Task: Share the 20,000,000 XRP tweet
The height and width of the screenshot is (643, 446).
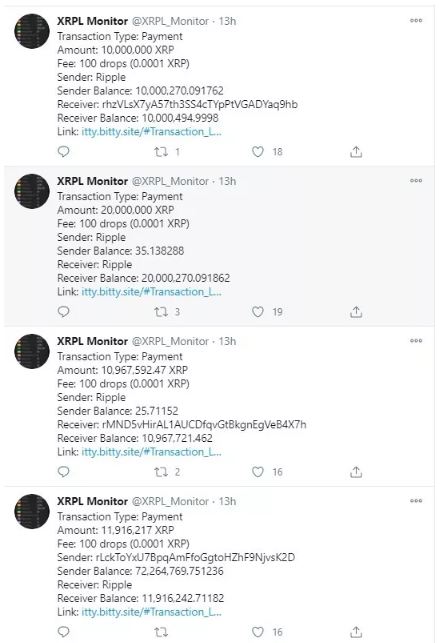Action: 356,312
